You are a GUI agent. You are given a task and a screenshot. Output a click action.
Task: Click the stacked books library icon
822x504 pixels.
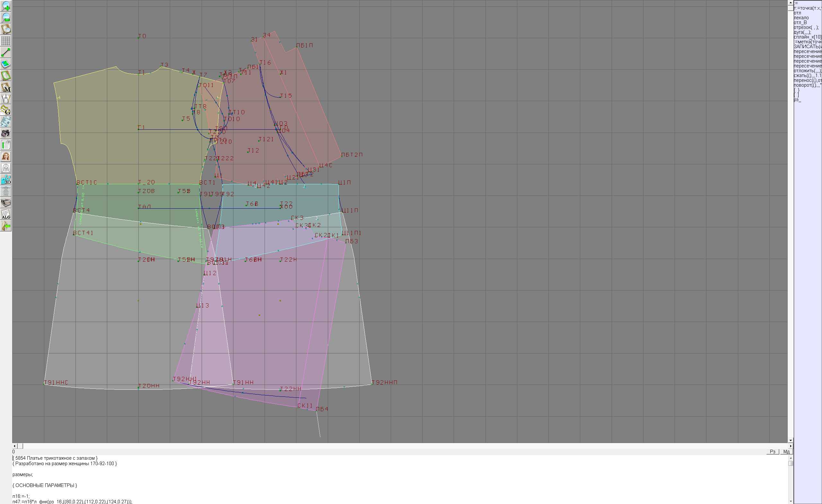point(6,203)
